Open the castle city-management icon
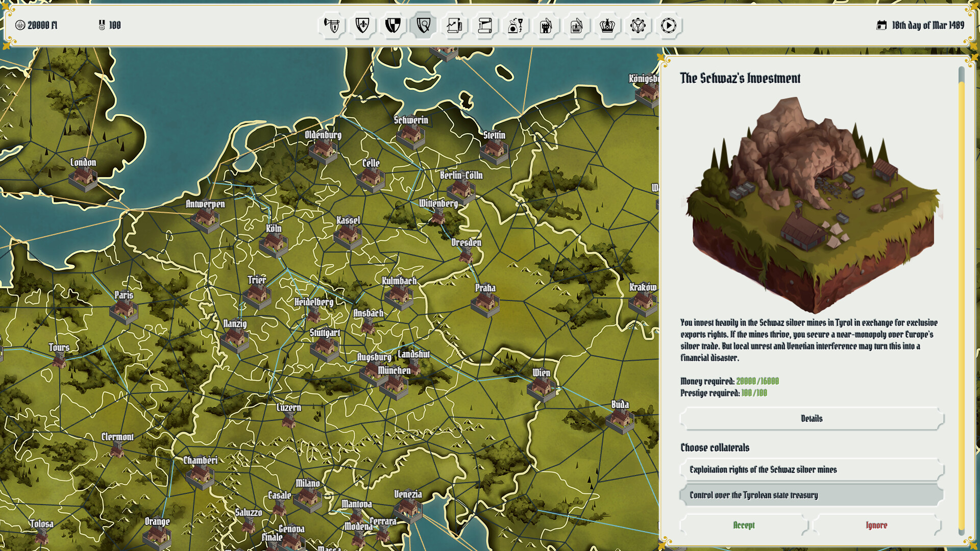This screenshot has height=551, width=980. click(546, 26)
